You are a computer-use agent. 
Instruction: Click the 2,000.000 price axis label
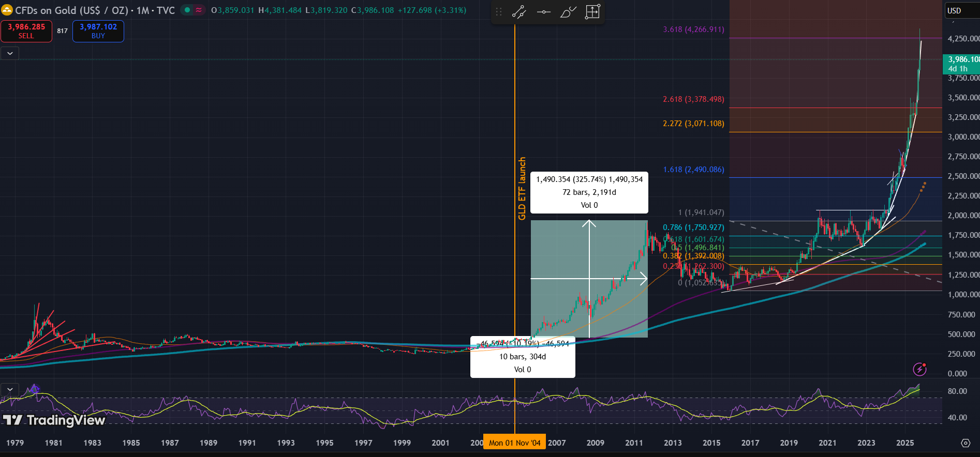tap(963, 216)
